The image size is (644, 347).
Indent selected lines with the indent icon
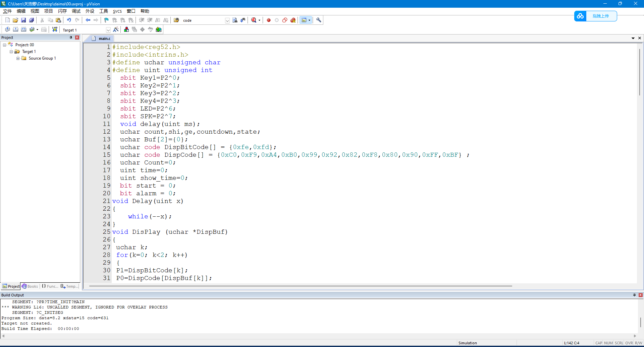[x=142, y=20]
